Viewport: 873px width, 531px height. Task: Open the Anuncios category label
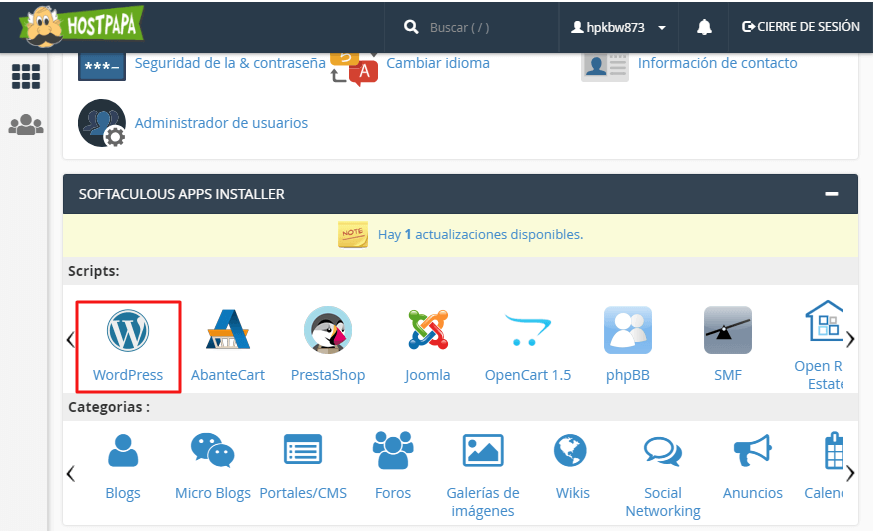point(753,493)
